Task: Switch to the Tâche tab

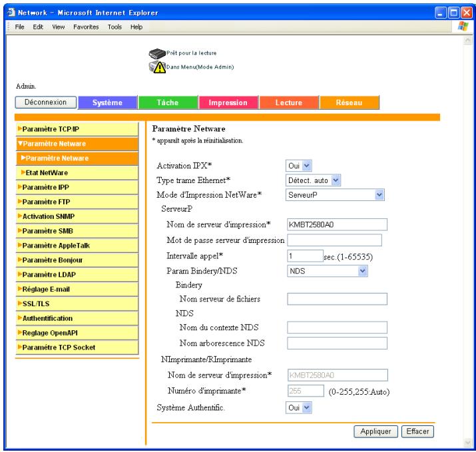Action: click(x=168, y=103)
